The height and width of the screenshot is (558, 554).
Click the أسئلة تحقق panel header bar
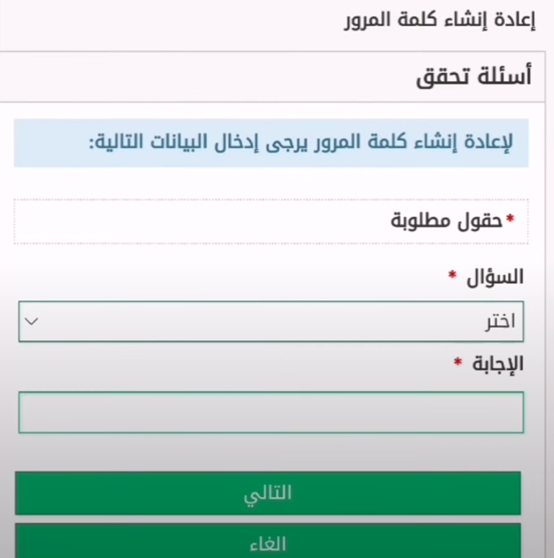(x=272, y=77)
